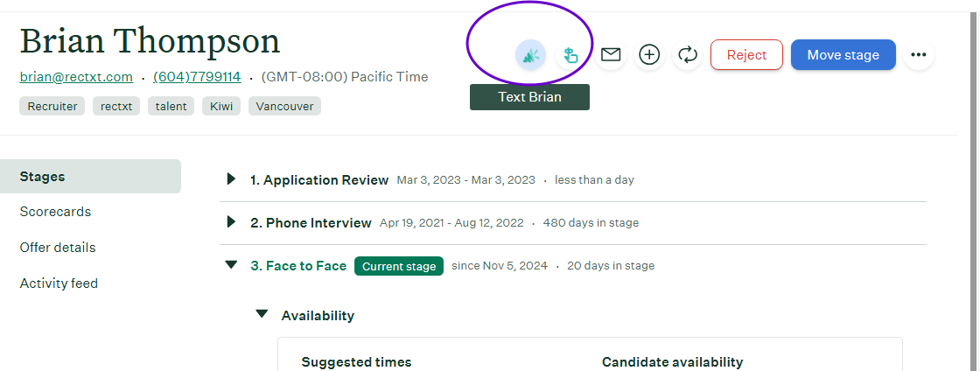Expand the Application Review stage
Screen dimensions: 980x371
coord(232,179)
